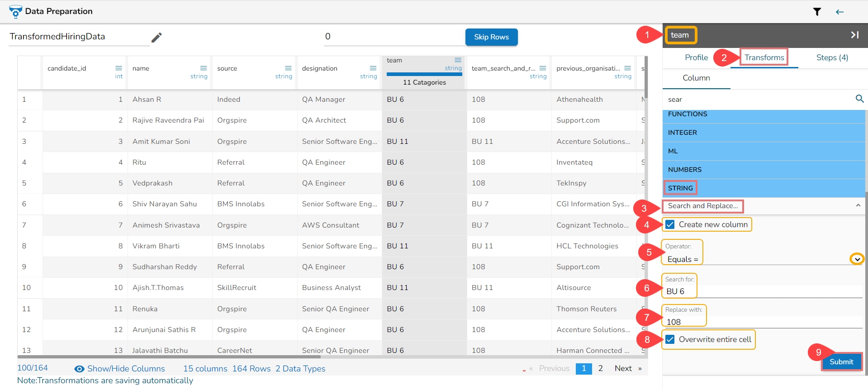
Task: Click the horizontal table scrollbar
Action: point(169,357)
